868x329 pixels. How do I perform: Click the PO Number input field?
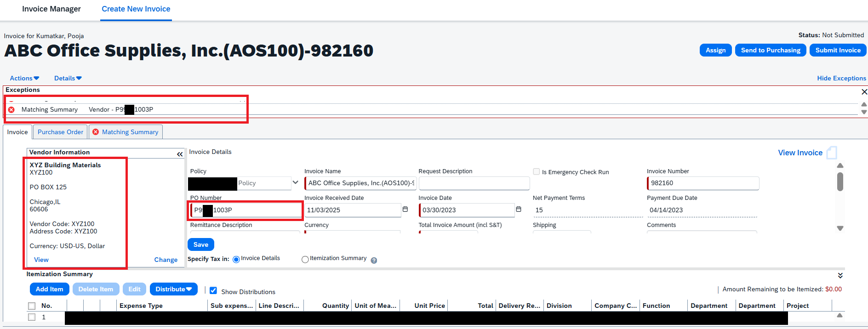246,210
